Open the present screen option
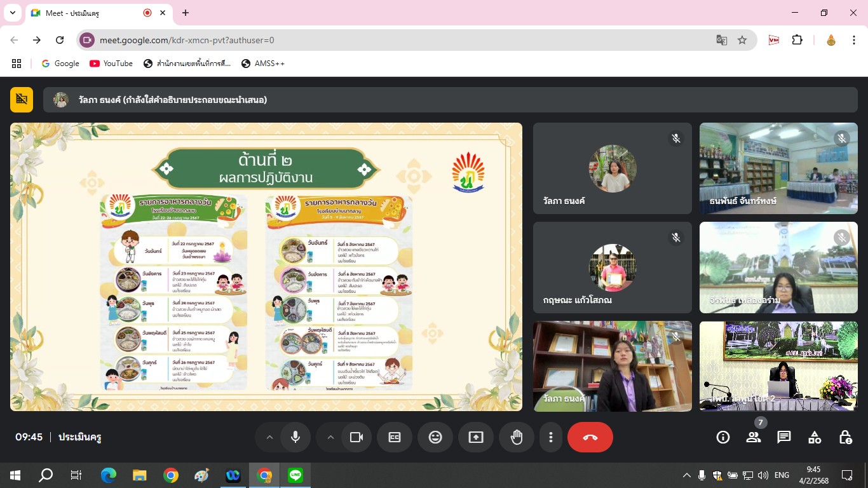Image resolution: width=868 pixels, height=488 pixels. [x=476, y=437]
